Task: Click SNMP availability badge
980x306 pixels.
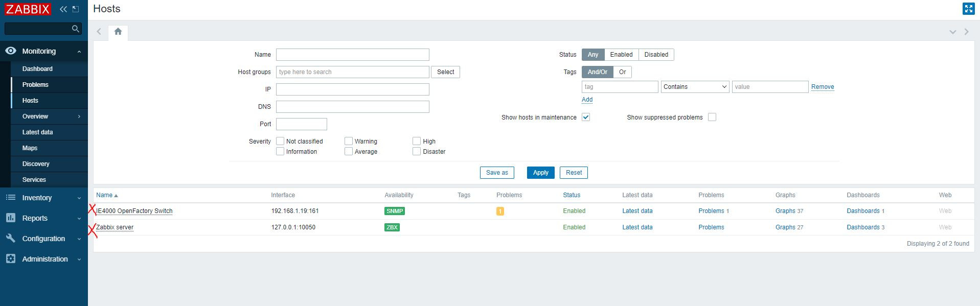Action: click(x=395, y=211)
